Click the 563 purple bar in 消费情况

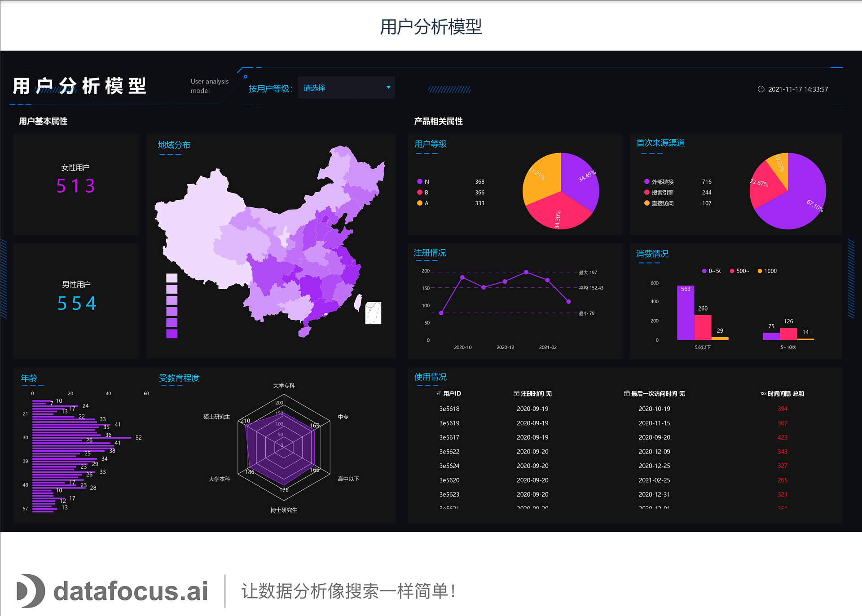pos(686,313)
